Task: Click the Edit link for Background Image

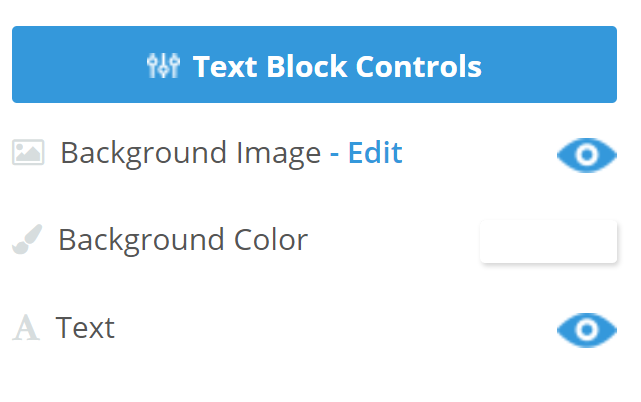Action: click(x=375, y=153)
